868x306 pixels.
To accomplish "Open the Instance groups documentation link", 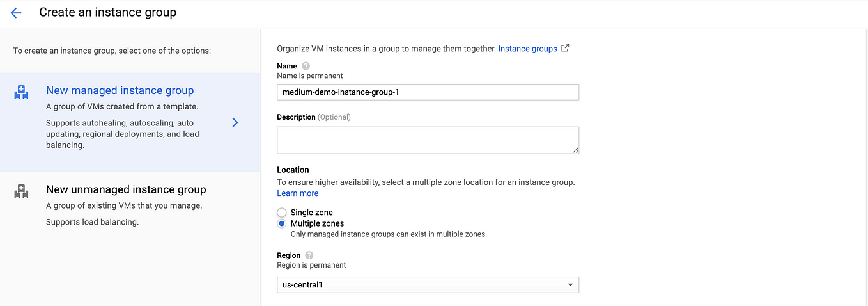I will (527, 49).
